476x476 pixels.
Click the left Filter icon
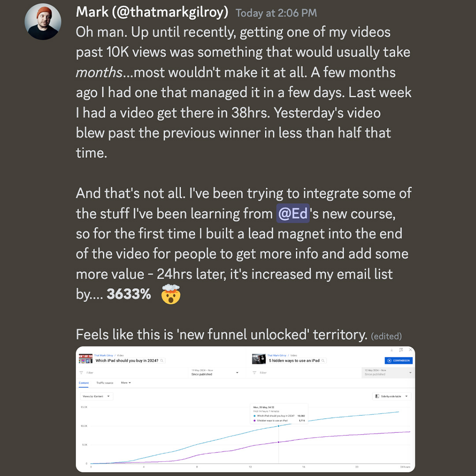click(x=81, y=372)
